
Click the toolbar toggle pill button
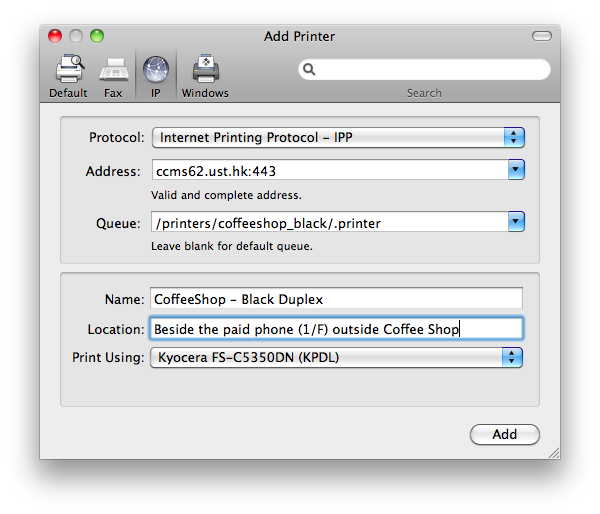[x=541, y=36]
